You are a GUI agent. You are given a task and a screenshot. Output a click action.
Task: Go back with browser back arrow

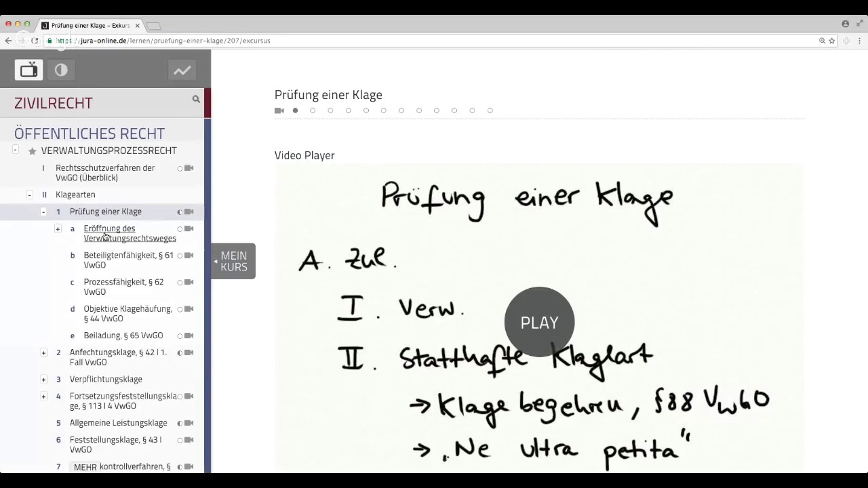tap(8, 41)
